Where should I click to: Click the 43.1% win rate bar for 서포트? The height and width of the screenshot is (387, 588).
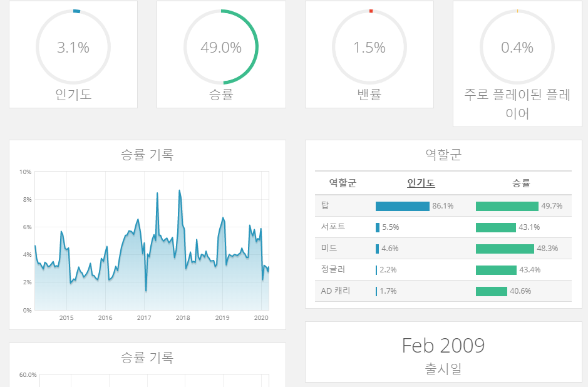[496, 227]
